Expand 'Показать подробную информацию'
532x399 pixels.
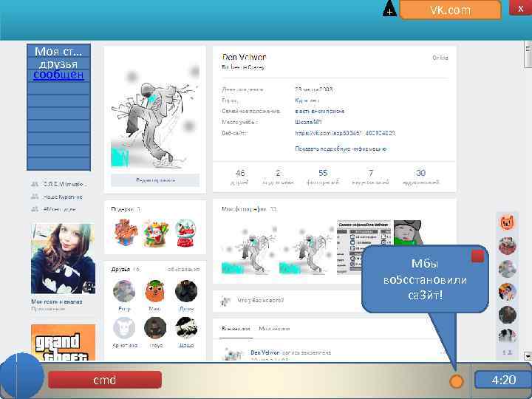pos(341,149)
